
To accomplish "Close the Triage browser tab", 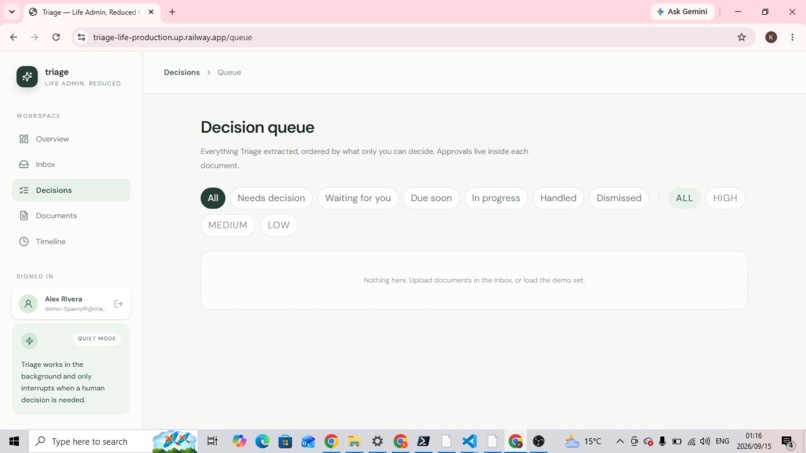I will (151, 12).
